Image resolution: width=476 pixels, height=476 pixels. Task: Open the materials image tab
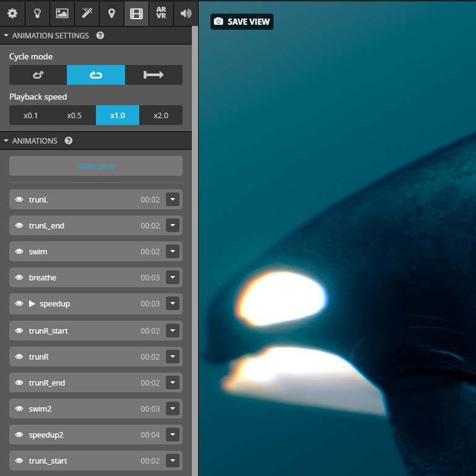[62, 13]
